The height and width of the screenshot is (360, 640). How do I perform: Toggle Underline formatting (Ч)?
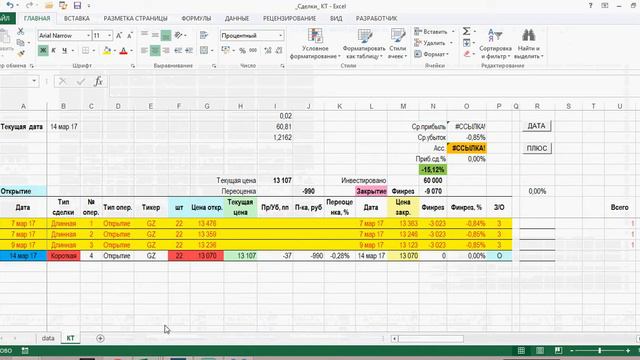pos(64,51)
